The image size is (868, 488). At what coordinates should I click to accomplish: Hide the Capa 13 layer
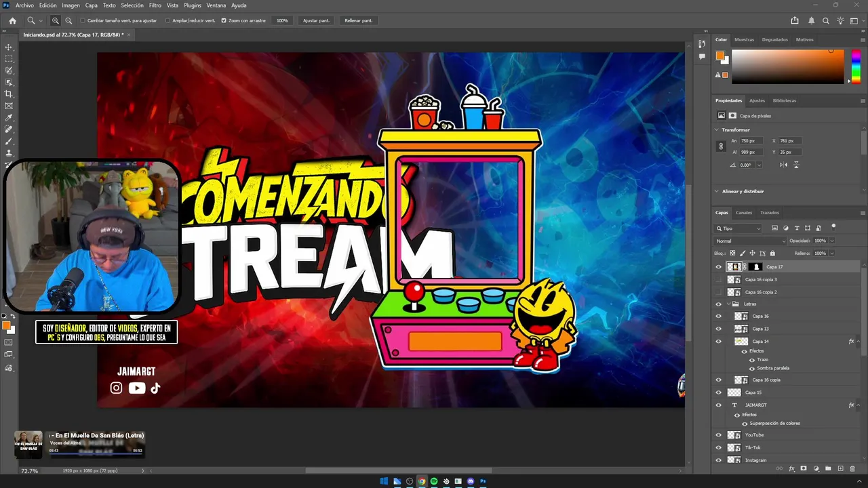click(719, 329)
